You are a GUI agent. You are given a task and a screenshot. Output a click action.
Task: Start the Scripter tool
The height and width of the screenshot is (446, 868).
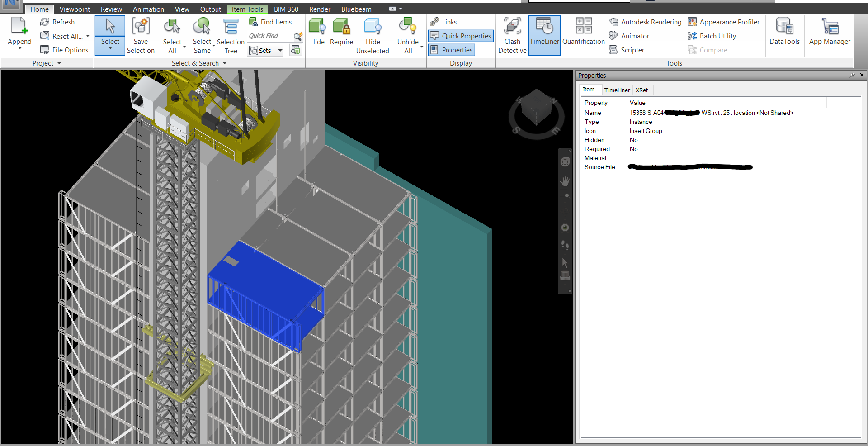pyautogui.click(x=632, y=50)
